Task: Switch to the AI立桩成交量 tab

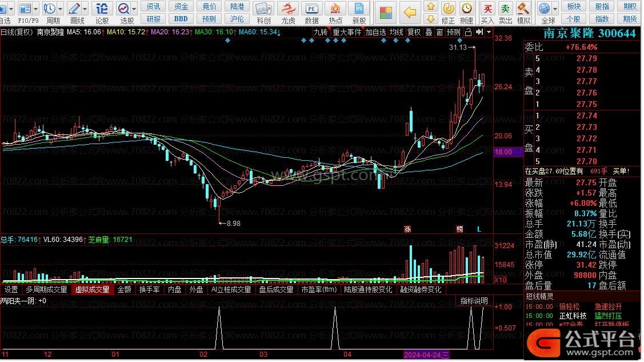Action: point(231,290)
